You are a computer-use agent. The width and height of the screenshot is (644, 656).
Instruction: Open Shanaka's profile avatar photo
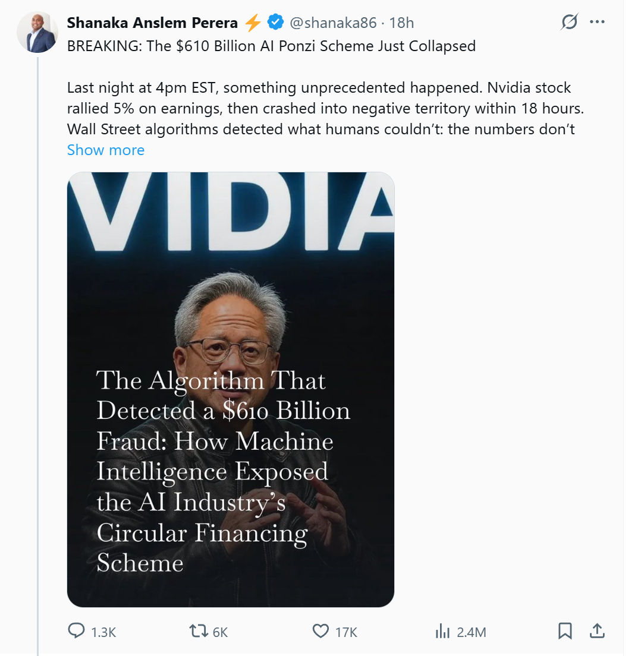coord(37,32)
